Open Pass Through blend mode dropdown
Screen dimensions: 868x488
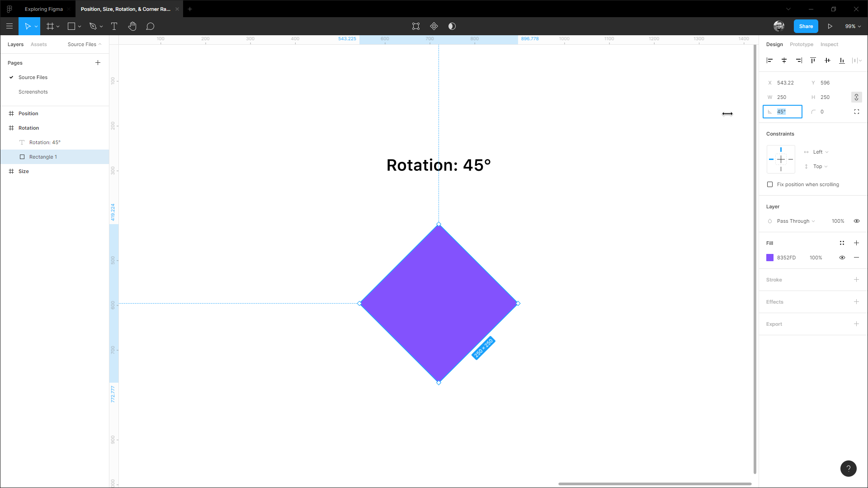tap(796, 221)
